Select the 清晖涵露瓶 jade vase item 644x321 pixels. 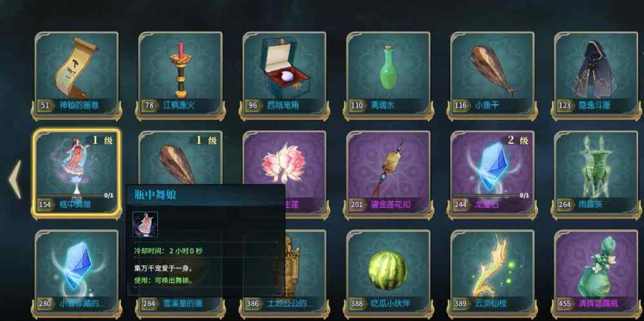(x=596, y=273)
